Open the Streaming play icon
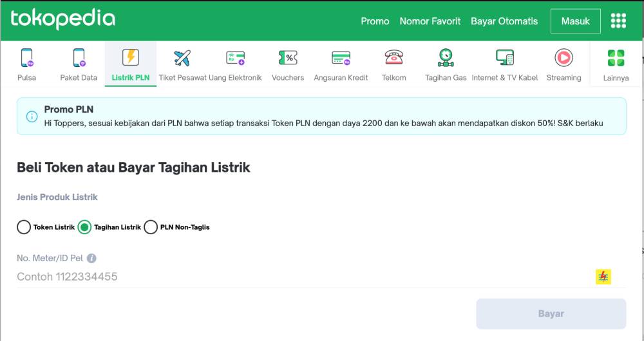The width and height of the screenshot is (644, 341). click(x=564, y=58)
